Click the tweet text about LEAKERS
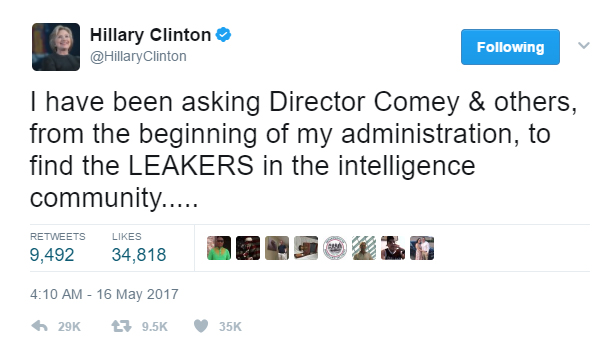The height and width of the screenshot is (361, 614). [303, 150]
